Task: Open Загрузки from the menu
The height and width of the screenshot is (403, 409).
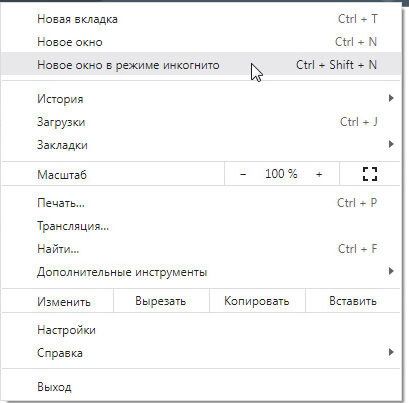Action: point(201,122)
